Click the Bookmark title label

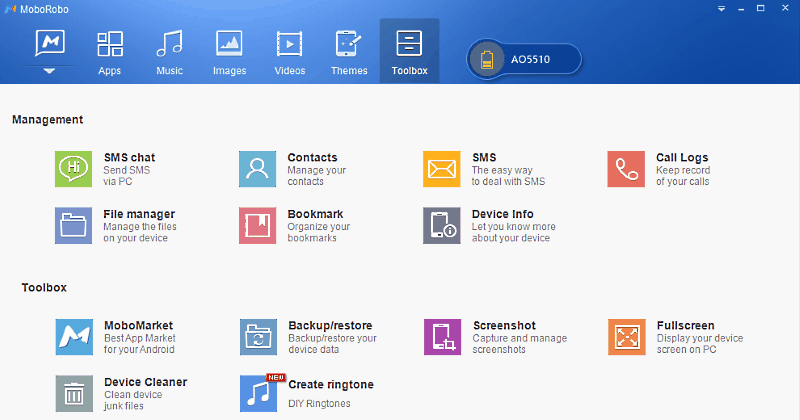click(x=315, y=214)
